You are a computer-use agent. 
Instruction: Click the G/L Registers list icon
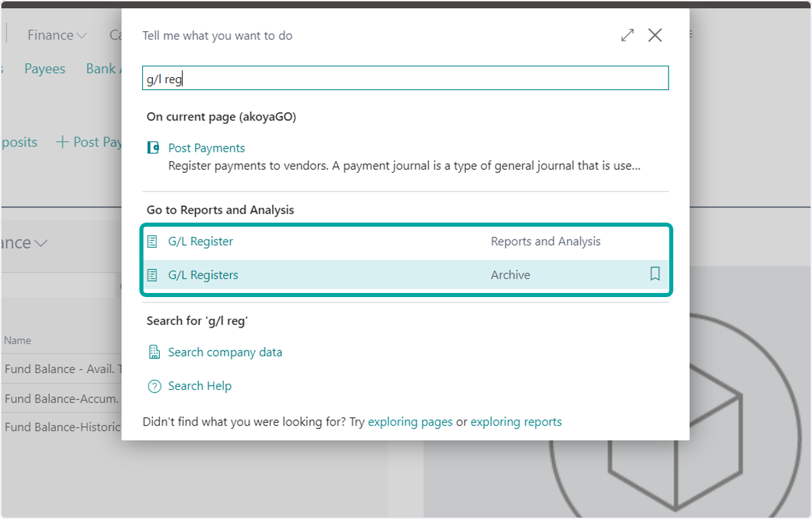click(153, 275)
